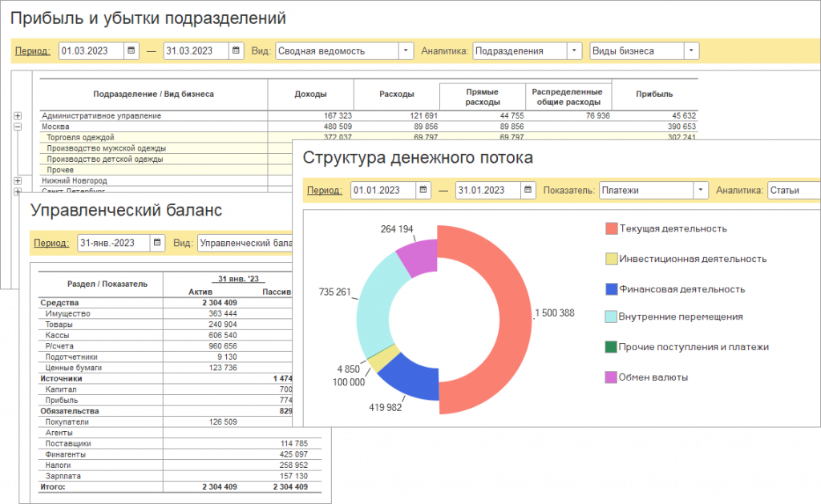
Task: Click the 01.01.2023 date field
Action: [383, 190]
